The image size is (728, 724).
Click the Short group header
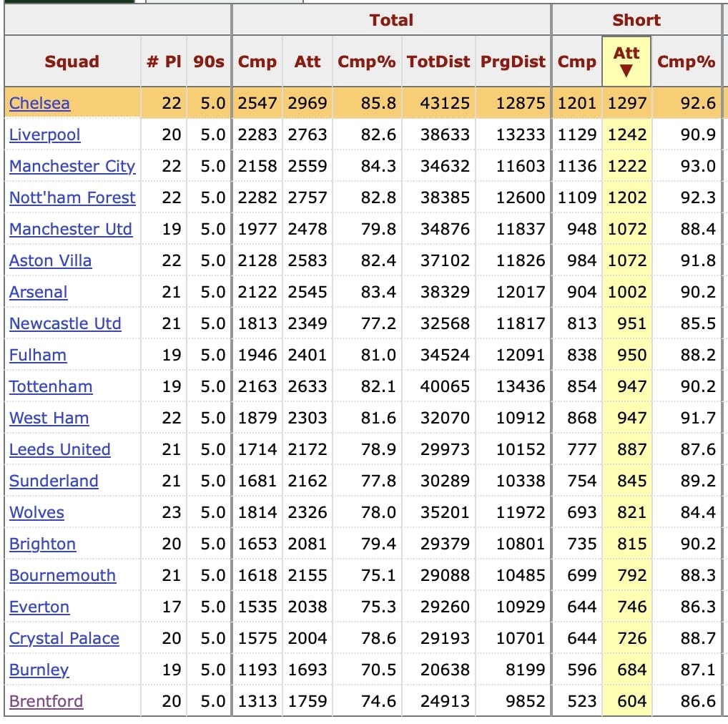[636, 20]
